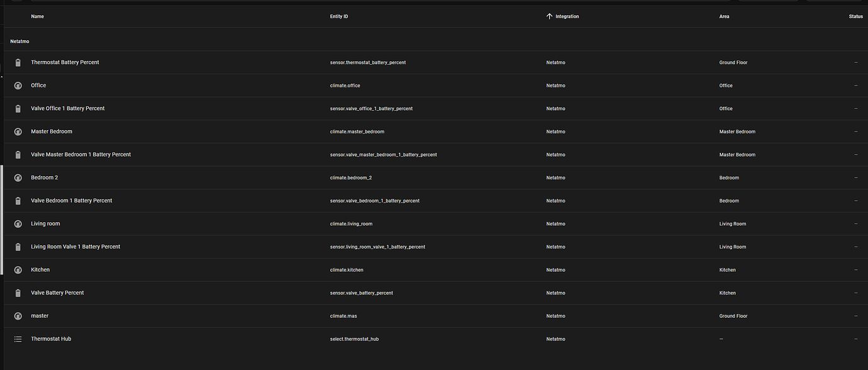
Task: Click thermostat icon in Office row
Action: (x=18, y=86)
